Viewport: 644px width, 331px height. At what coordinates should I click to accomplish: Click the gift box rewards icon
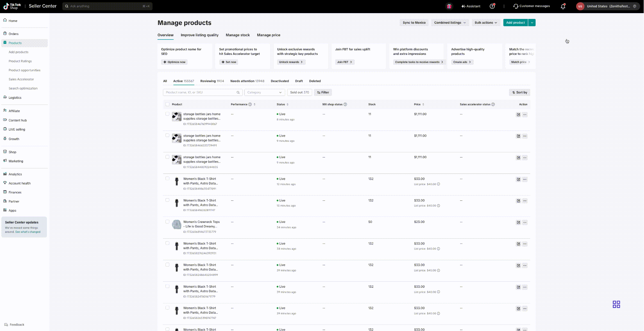(449, 6)
